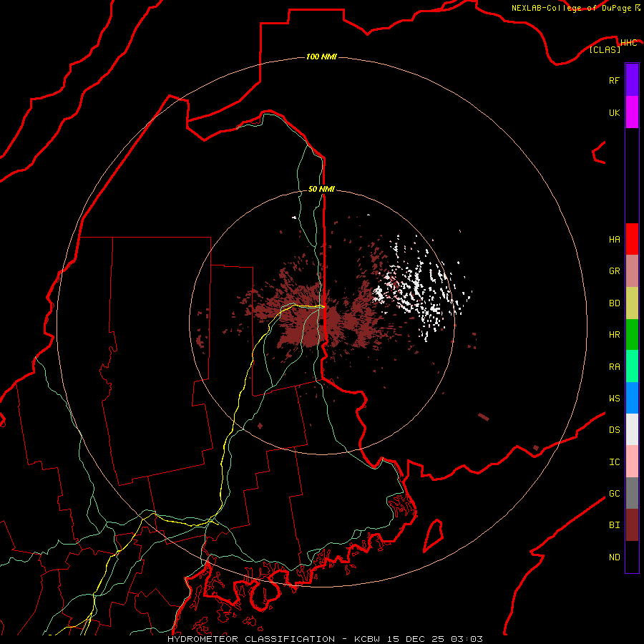
Task: Click the [CLAS] units label
Action: pyautogui.click(x=605, y=49)
